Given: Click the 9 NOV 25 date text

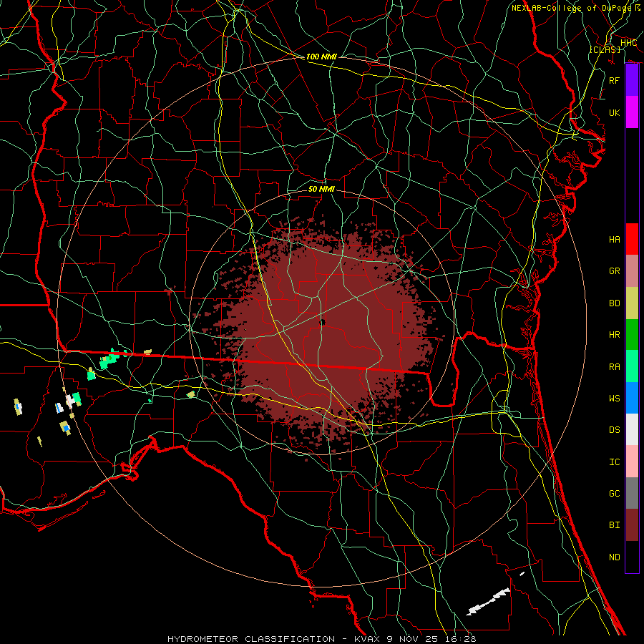Looking at the screenshot, I should click(x=412, y=639).
